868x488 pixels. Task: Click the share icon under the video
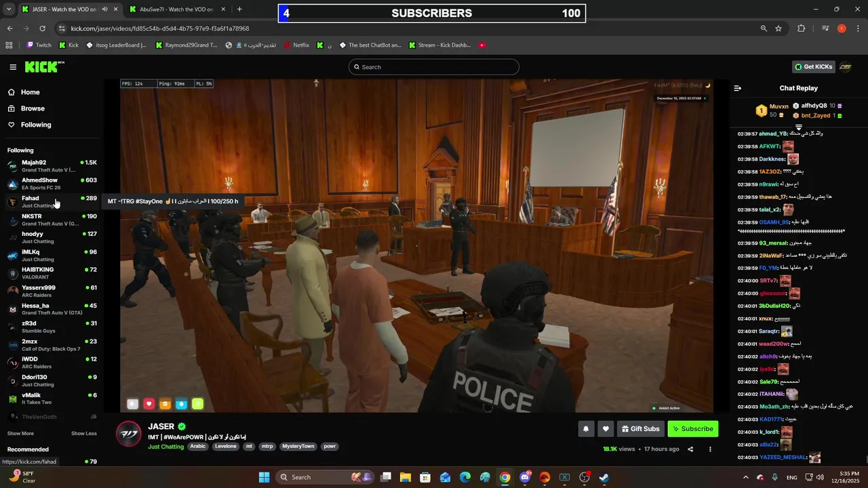(x=690, y=449)
